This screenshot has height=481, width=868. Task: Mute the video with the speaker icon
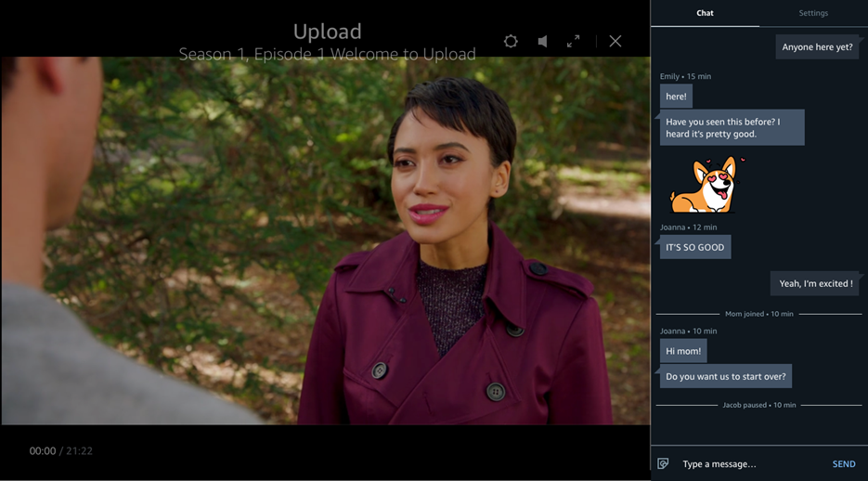(542, 41)
